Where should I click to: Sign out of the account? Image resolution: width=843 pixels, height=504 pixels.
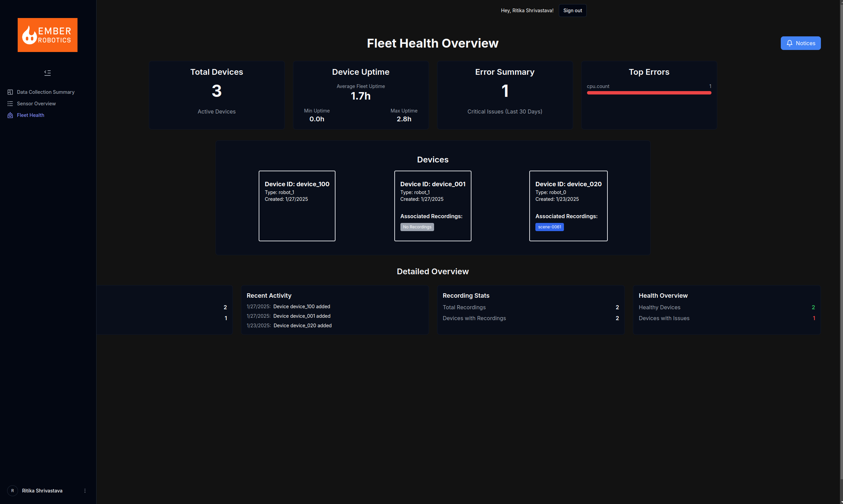click(x=572, y=11)
